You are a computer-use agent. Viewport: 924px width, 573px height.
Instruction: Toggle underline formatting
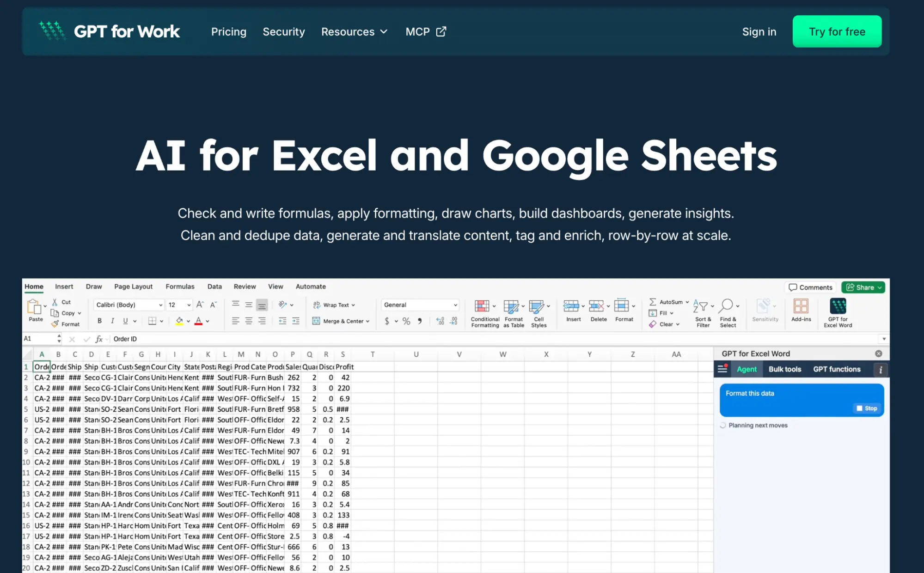(125, 321)
